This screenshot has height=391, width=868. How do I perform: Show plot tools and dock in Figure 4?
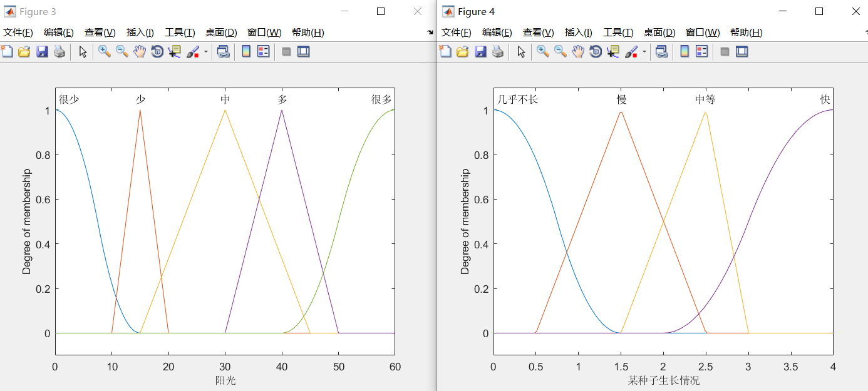click(742, 52)
